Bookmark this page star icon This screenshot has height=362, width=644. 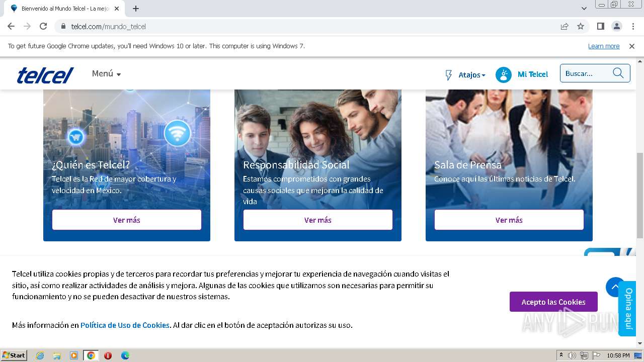tap(581, 26)
